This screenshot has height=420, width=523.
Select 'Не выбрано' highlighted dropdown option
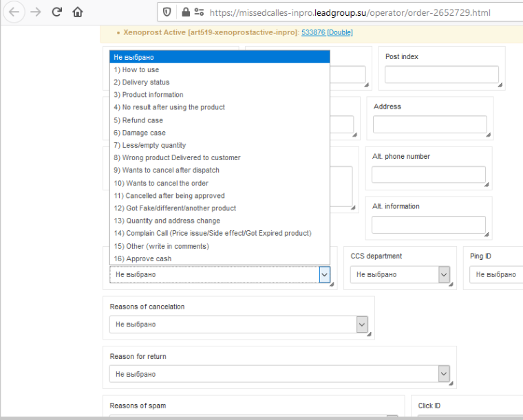click(x=220, y=57)
